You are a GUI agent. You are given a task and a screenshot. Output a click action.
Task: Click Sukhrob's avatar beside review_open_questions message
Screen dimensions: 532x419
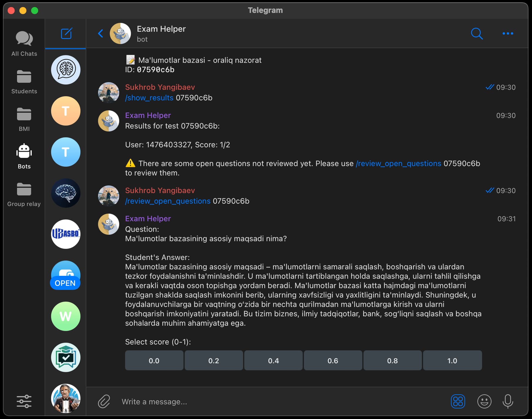[109, 196]
